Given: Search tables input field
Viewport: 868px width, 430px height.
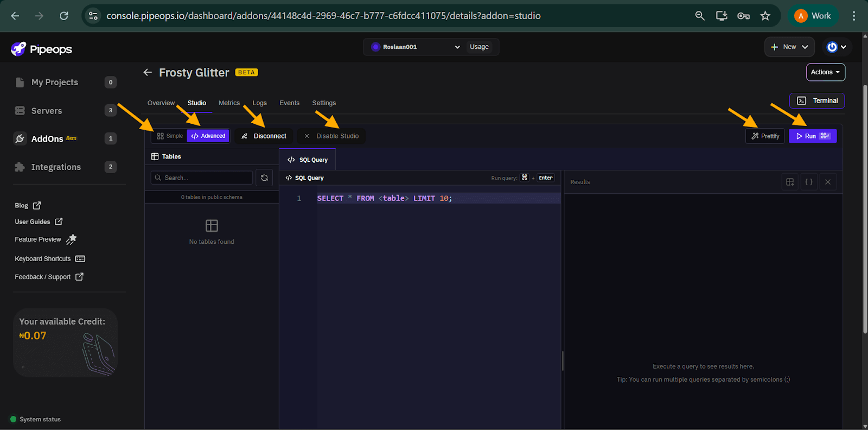Looking at the screenshot, I should tap(201, 178).
